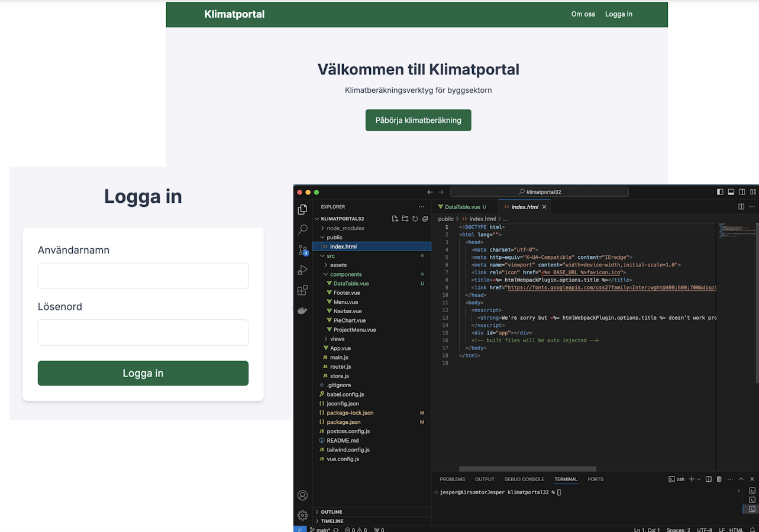
Task: Collapse all folders in Explorer
Action: point(425,219)
